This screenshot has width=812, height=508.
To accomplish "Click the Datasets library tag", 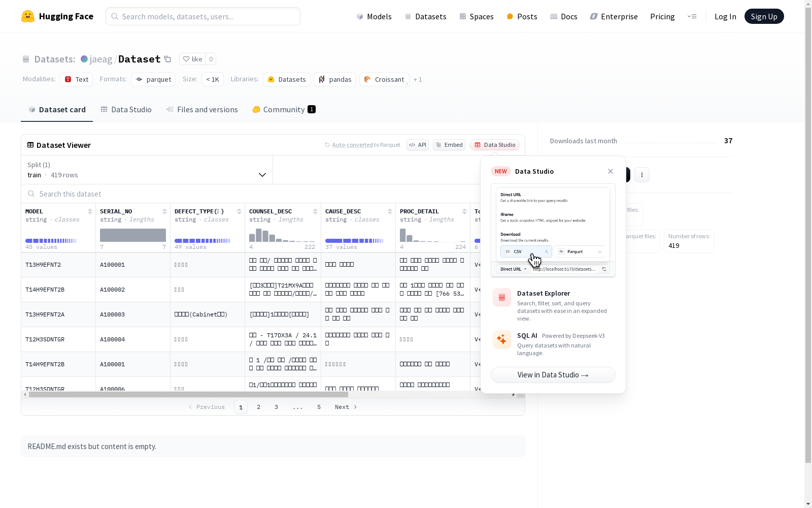I will point(287,79).
